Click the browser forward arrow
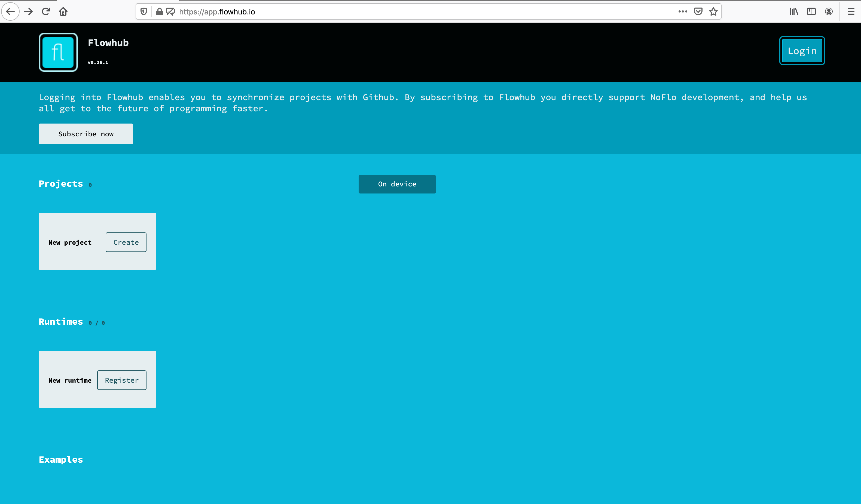 pyautogui.click(x=29, y=12)
